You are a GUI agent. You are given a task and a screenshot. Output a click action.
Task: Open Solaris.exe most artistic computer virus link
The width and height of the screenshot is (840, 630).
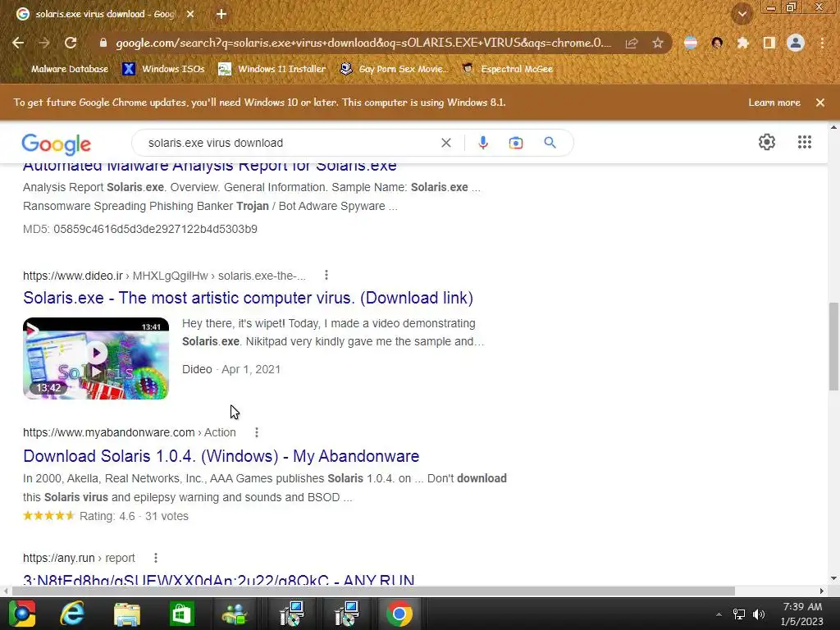(x=248, y=298)
